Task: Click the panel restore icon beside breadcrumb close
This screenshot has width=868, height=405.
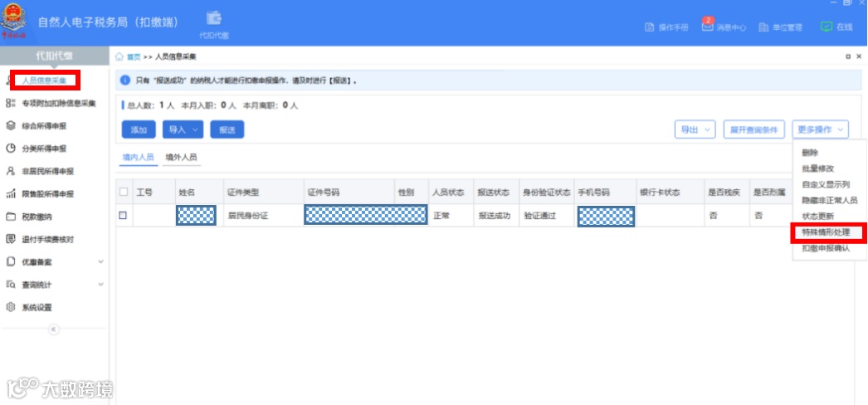Action: click(848, 57)
